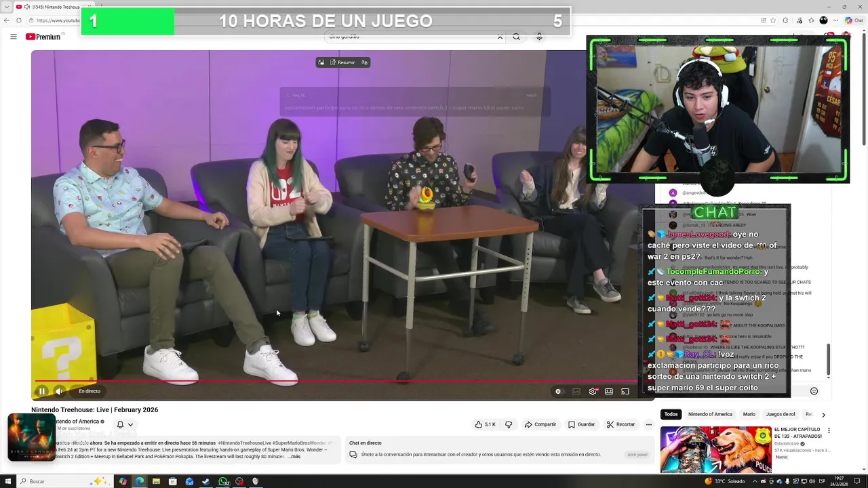The image size is (868, 488).
Task: Go to YouTube Premium home logo
Action: [43, 37]
